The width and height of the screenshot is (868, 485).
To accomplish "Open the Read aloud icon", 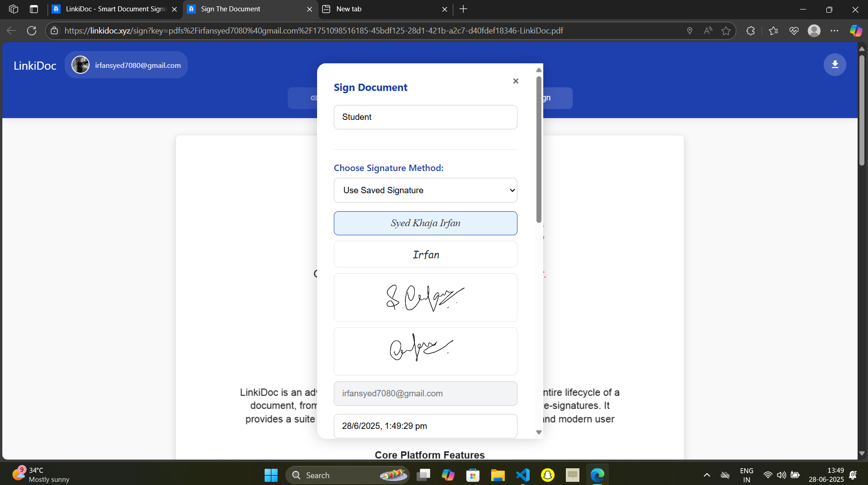I will click(708, 31).
